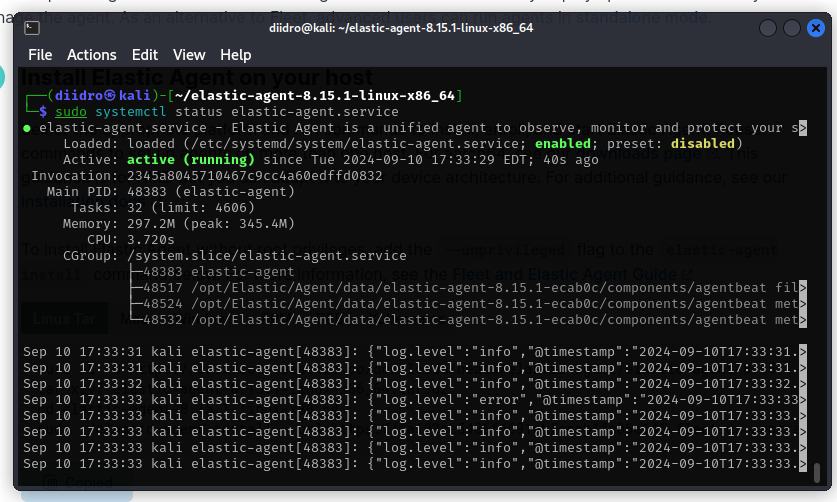Click the window title 'diidro@kali: ~/elastic-agent-8.15.1-linux-x86_64'
This screenshot has width=837, height=502.
coord(401,28)
